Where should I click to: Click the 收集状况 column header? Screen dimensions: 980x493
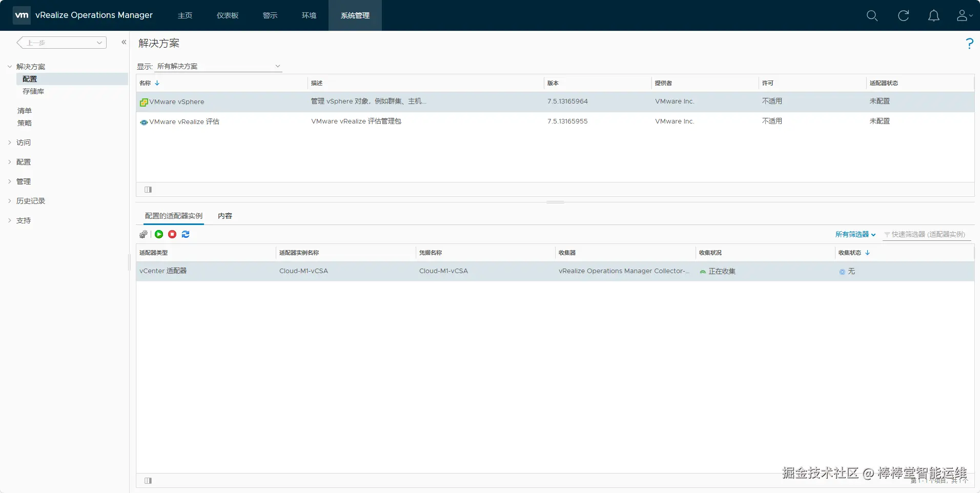[765, 253]
